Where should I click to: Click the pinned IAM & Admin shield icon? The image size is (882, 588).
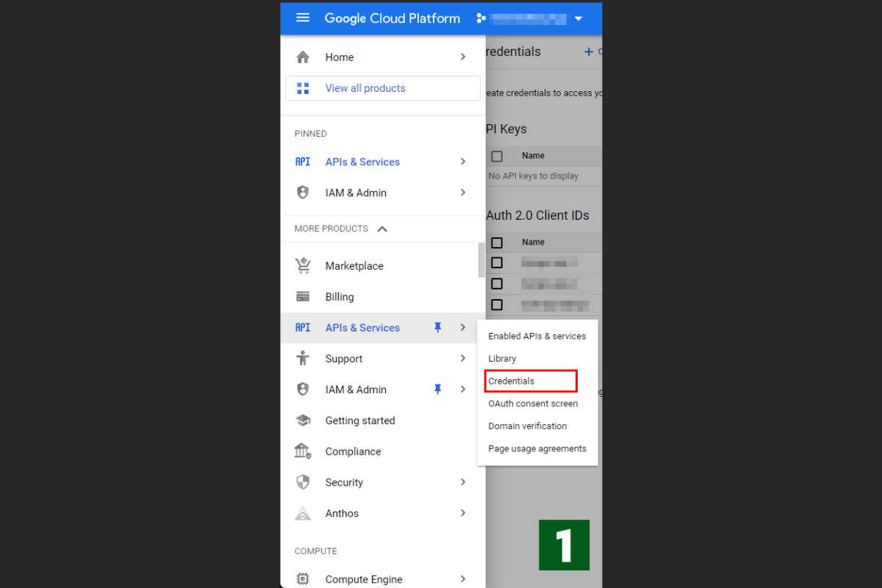(303, 193)
